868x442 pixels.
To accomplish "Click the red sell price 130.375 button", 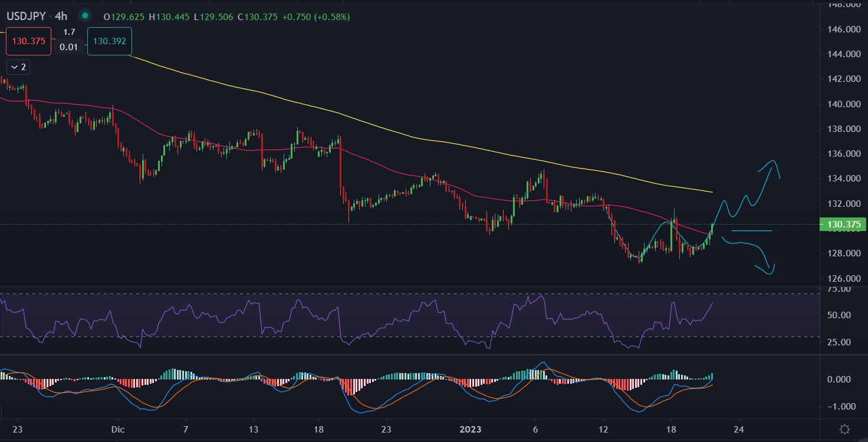I will (29, 41).
